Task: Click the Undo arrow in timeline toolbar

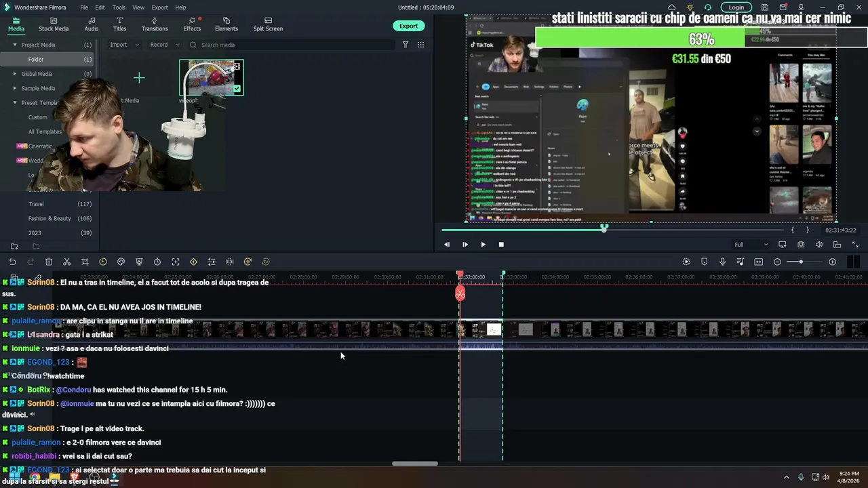Action: coord(12,262)
